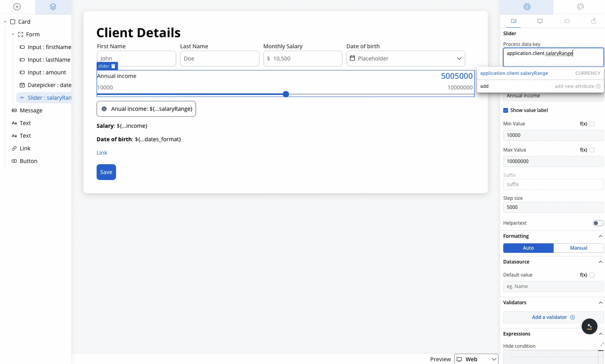Uncheck Show value label checkbox
The image size is (605, 364).
(506, 110)
